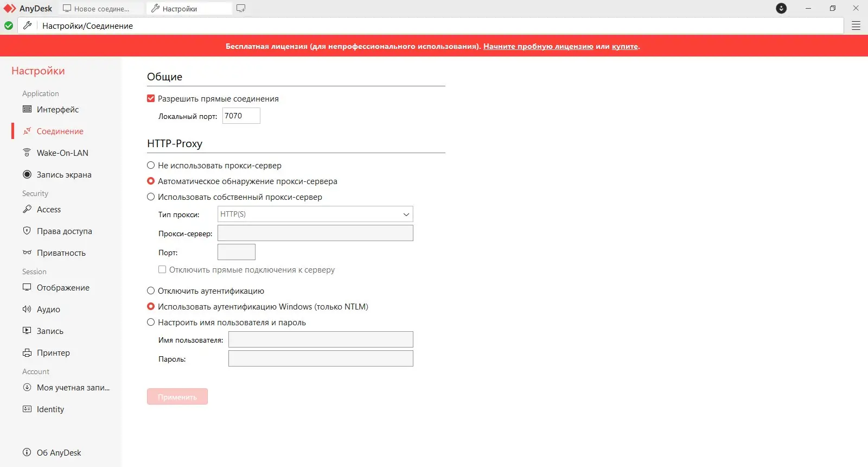Toggle Разрешить прямые соединения checkbox
The image size is (868, 467).
[151, 98]
